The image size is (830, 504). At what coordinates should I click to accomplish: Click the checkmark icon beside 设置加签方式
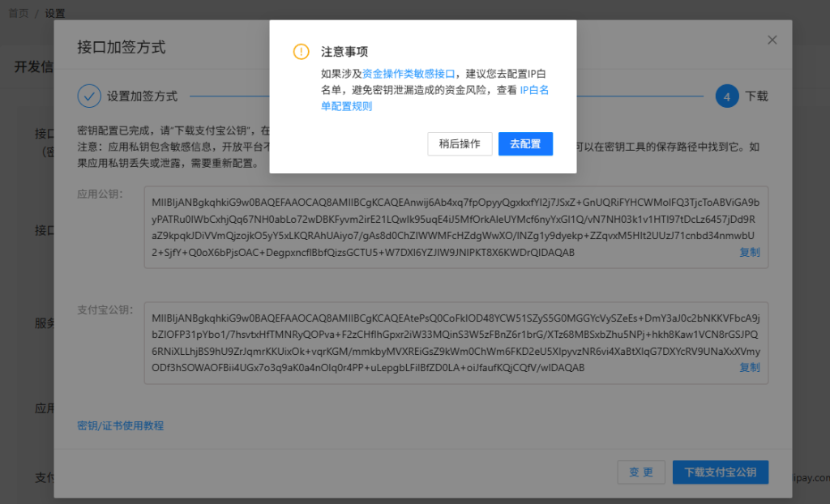pyautogui.click(x=89, y=96)
